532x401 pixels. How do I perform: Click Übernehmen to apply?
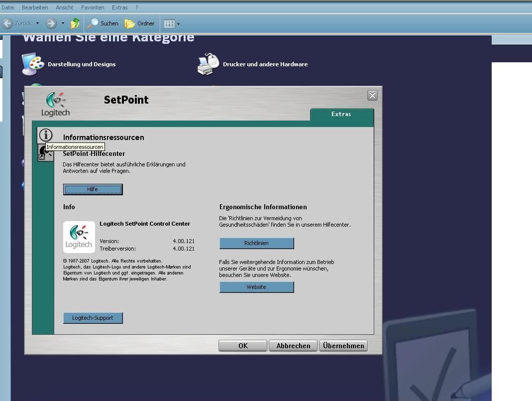coord(343,346)
